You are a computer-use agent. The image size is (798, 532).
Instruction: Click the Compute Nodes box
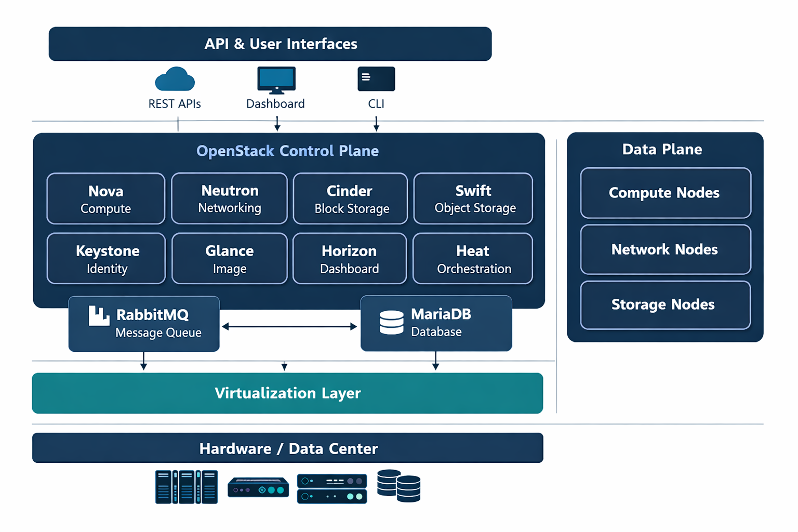click(x=666, y=193)
